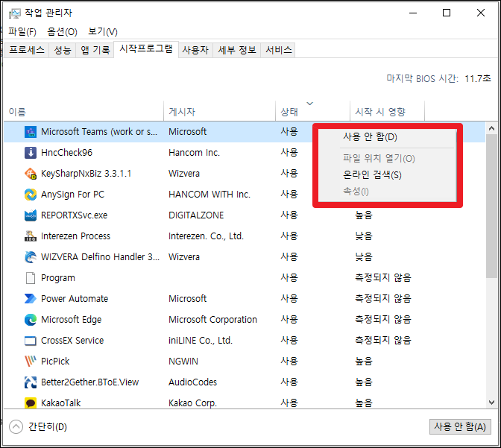Click publisher HANCOM WITH Inc. cell
The image size is (501, 448).
(209, 195)
